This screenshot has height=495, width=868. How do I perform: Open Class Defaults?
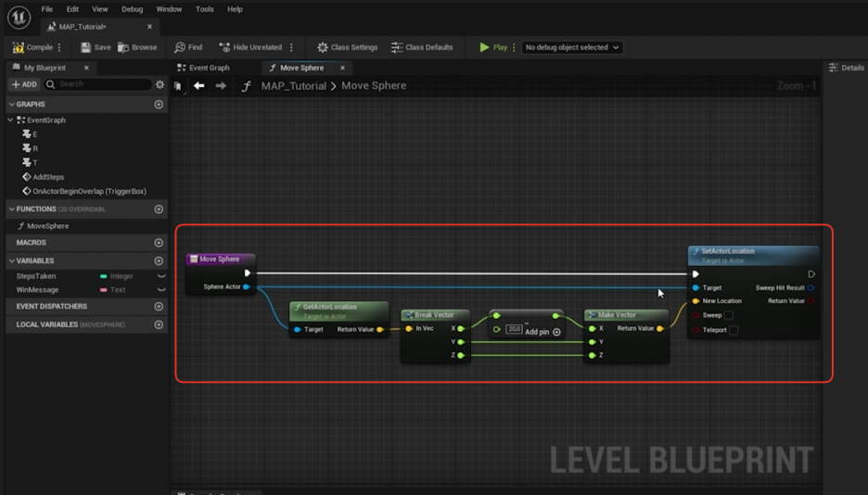tap(422, 47)
